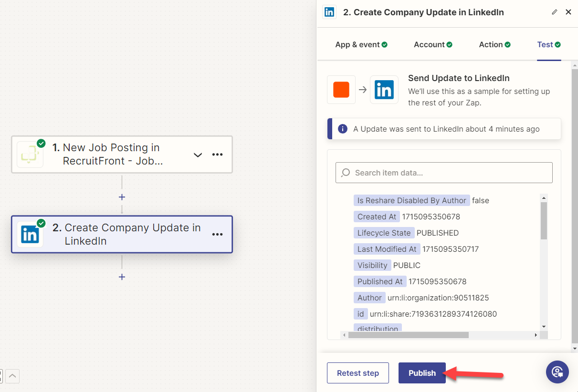The height and width of the screenshot is (392, 578).
Task: Click data list scroll down arrow
Action: click(544, 326)
